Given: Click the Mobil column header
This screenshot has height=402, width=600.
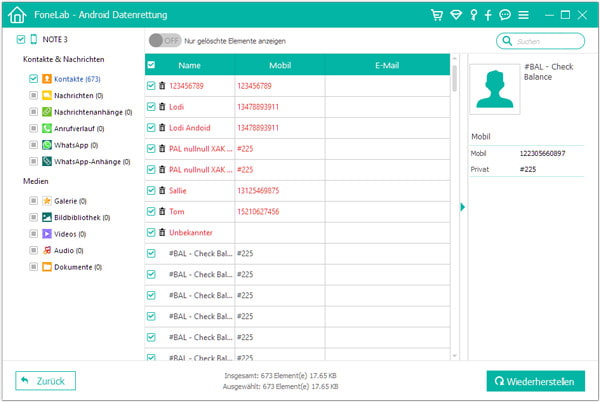Looking at the screenshot, I should coord(279,64).
